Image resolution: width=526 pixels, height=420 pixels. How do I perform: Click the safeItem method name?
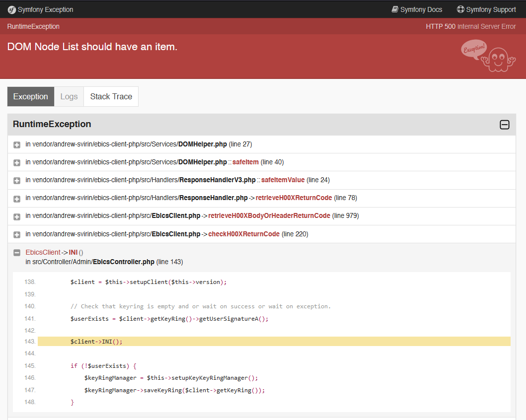click(x=245, y=162)
